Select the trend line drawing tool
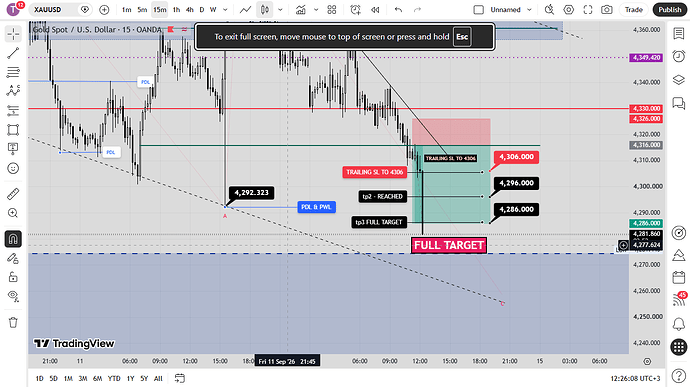690x387 pixels. (13, 53)
